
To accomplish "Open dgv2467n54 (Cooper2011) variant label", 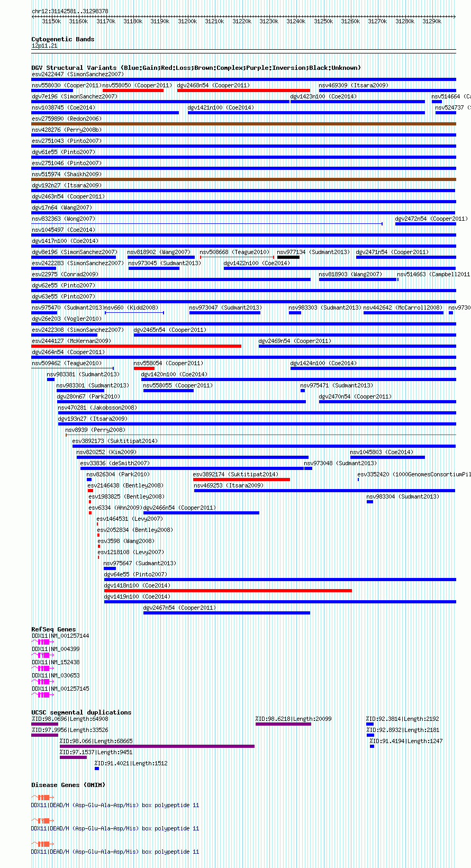I will (x=180, y=608).
